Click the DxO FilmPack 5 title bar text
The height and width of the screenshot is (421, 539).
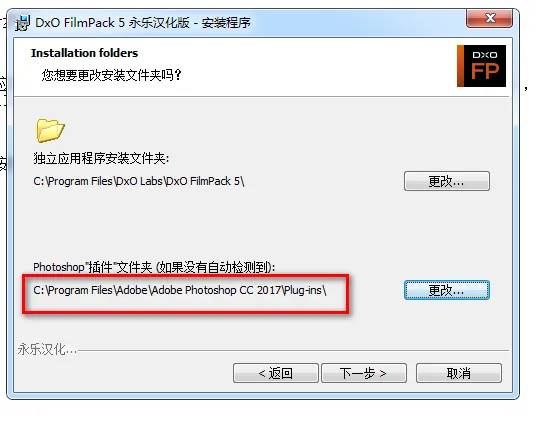[x=80, y=23]
